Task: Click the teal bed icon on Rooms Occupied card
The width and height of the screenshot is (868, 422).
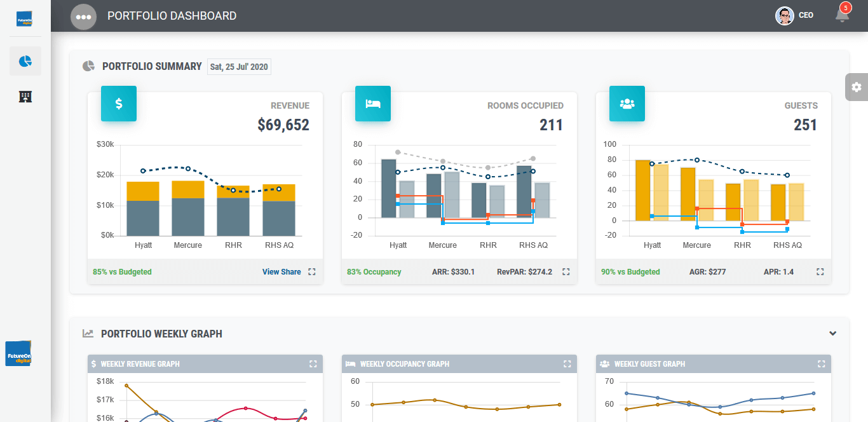Action: pyautogui.click(x=373, y=104)
